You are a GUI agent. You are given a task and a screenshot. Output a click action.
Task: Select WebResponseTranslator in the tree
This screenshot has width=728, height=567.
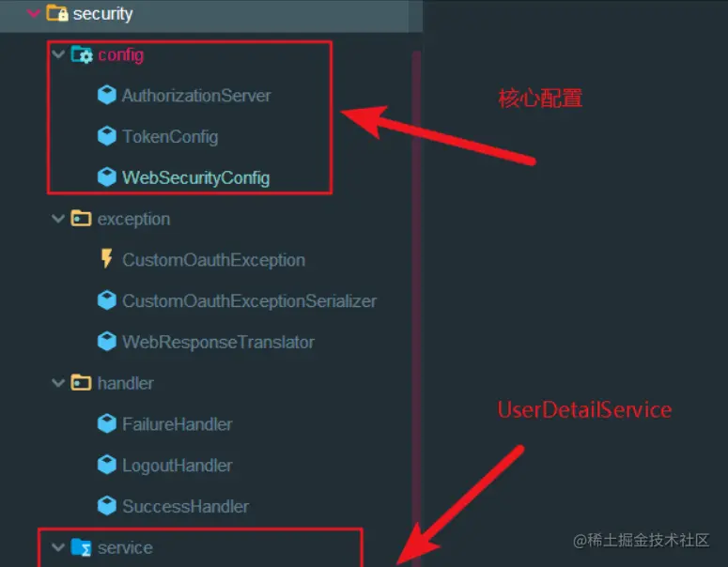click(x=218, y=343)
